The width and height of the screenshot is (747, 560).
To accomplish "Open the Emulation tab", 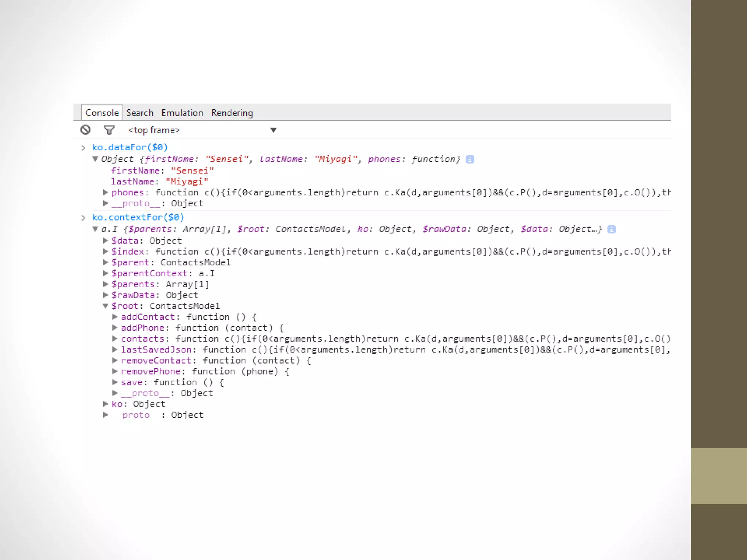I will (182, 113).
